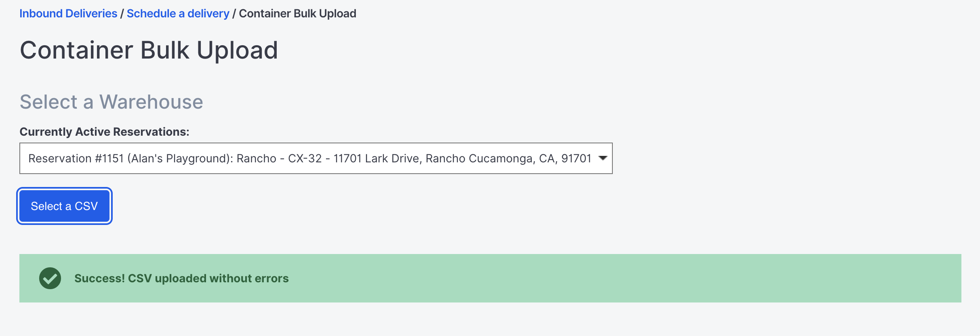Viewport: 980px width, 336px height.
Task: Click "Rancho Cucamonga, CA, 91701" in the reservation field
Action: [508, 158]
